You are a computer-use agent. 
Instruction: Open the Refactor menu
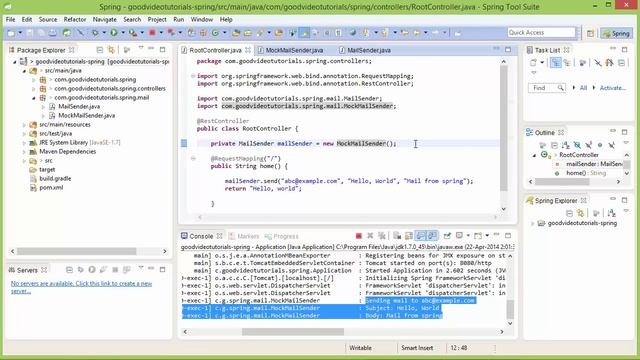pyautogui.click(x=75, y=19)
